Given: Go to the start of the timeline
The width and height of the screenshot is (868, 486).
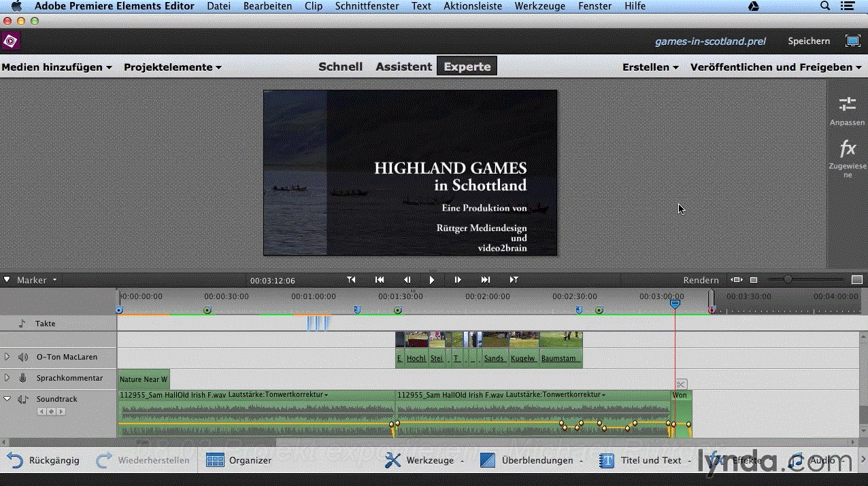Looking at the screenshot, I should coord(380,279).
